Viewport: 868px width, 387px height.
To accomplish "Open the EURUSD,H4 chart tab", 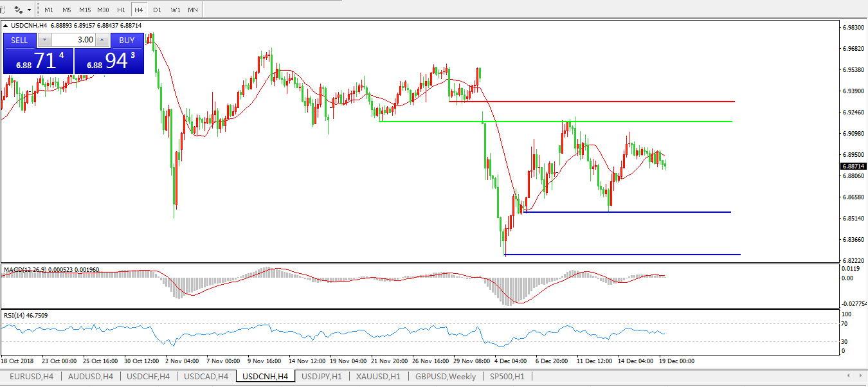I will (32, 377).
